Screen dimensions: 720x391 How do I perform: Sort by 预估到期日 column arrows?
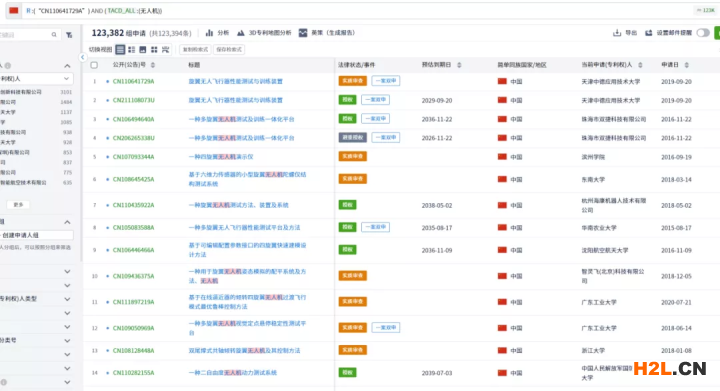click(459, 65)
